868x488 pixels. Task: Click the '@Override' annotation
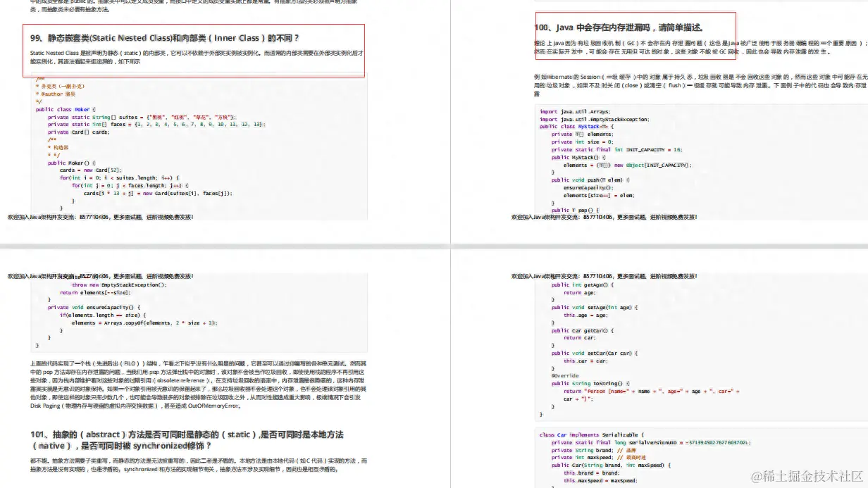pos(565,376)
